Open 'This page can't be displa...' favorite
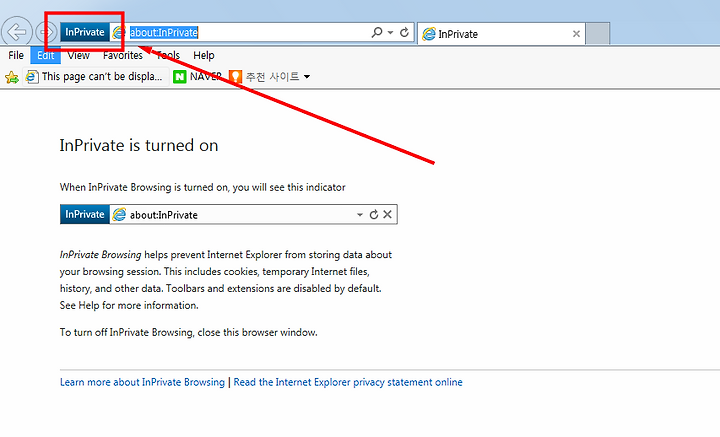 95,77
